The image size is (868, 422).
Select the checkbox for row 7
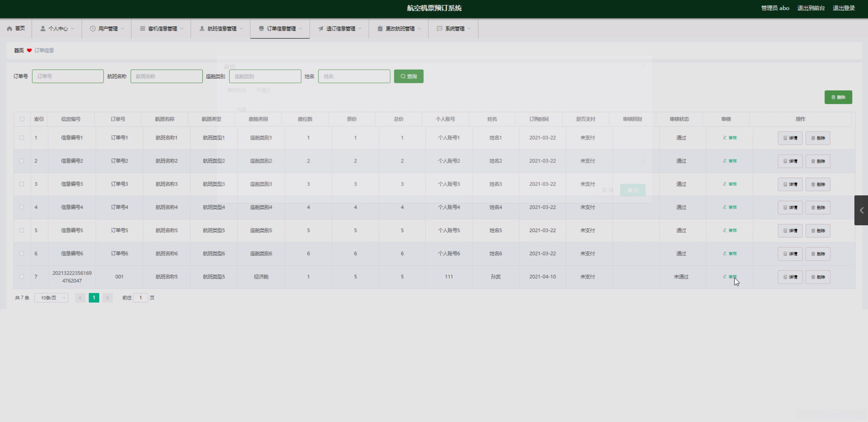(22, 277)
